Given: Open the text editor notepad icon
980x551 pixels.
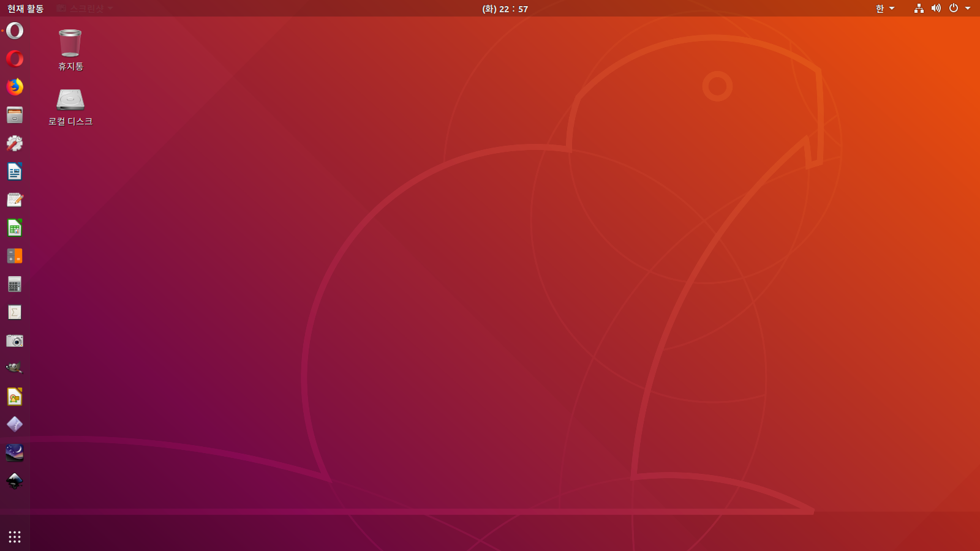Looking at the screenshot, I should click(15, 200).
